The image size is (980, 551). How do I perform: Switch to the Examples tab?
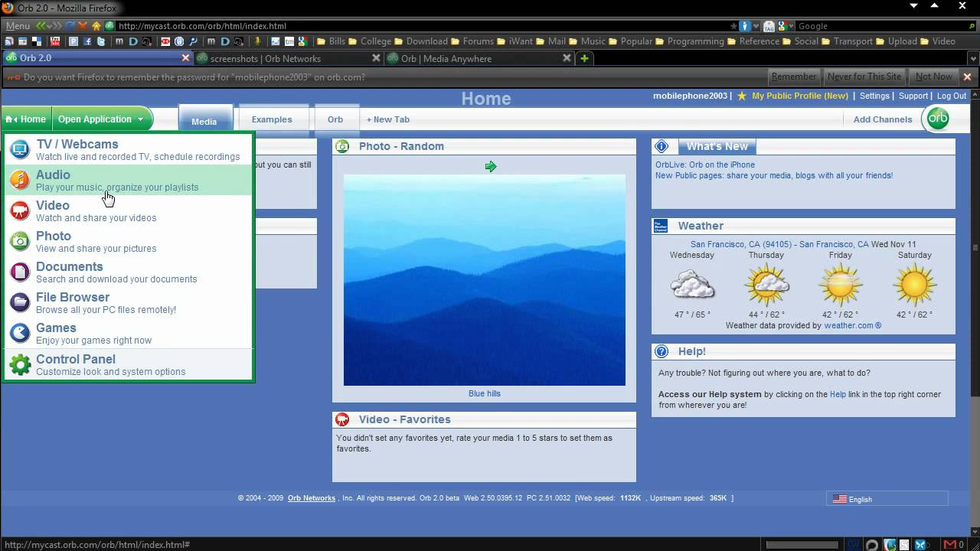click(272, 119)
